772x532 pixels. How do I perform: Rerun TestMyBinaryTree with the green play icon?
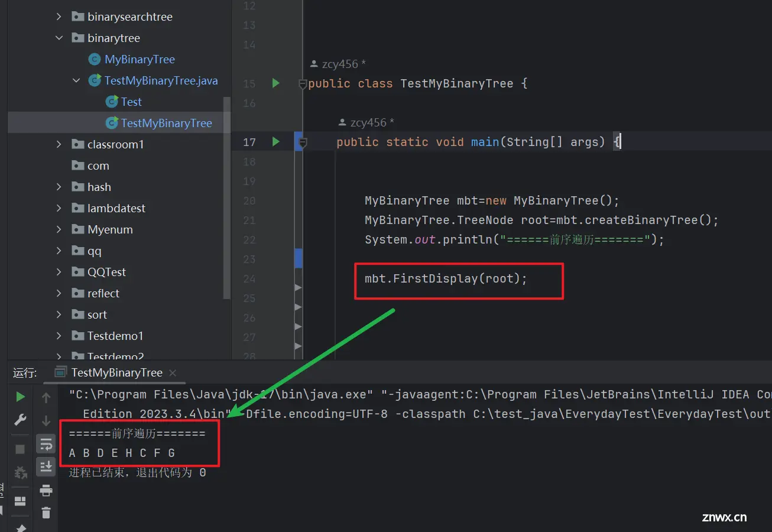(x=20, y=397)
